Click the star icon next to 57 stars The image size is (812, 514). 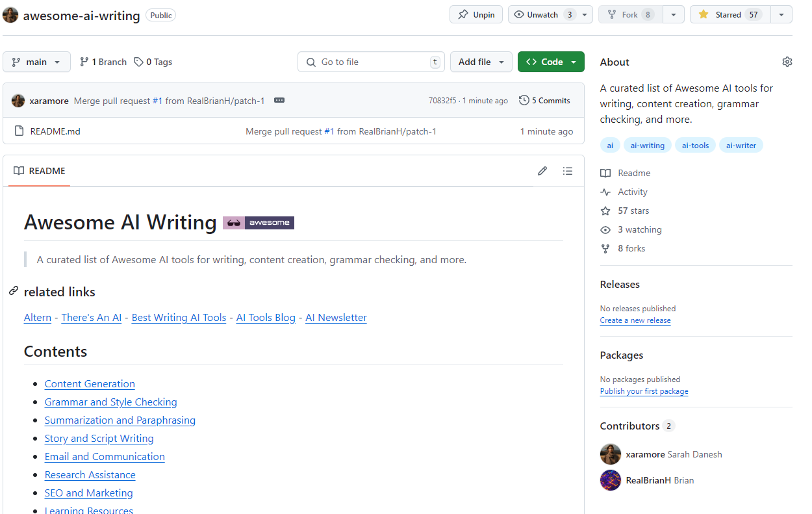pos(605,211)
